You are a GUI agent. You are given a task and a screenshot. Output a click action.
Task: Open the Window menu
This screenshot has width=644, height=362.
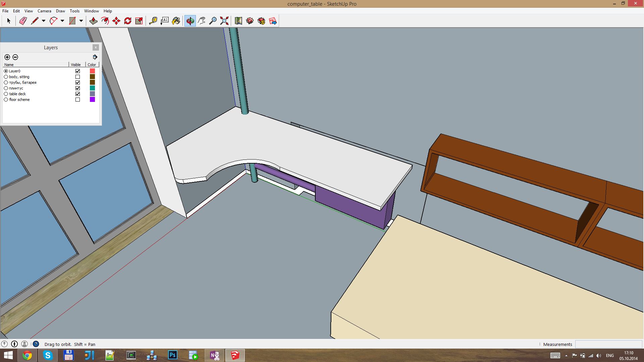[x=91, y=11]
